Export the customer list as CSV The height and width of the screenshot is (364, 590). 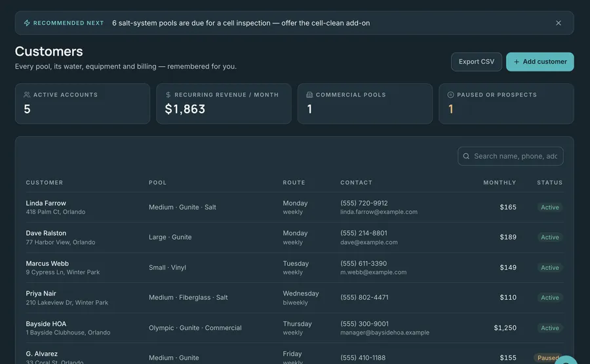point(477,62)
